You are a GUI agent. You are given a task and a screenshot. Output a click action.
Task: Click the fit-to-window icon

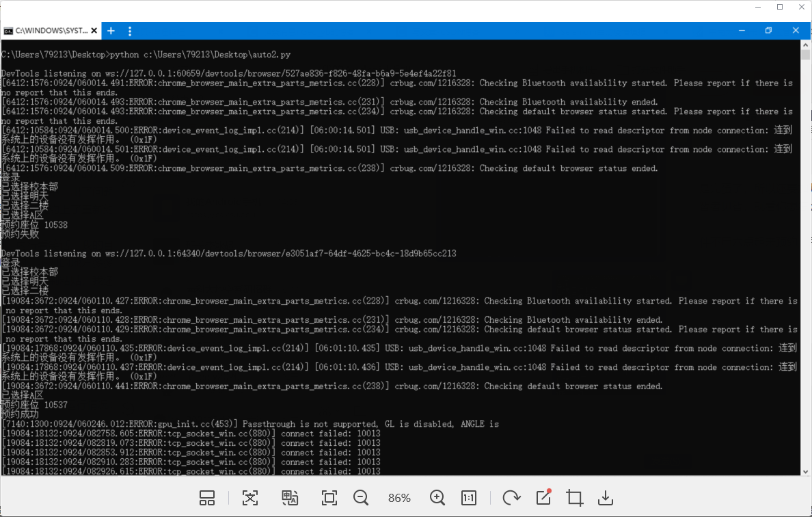[x=329, y=498]
